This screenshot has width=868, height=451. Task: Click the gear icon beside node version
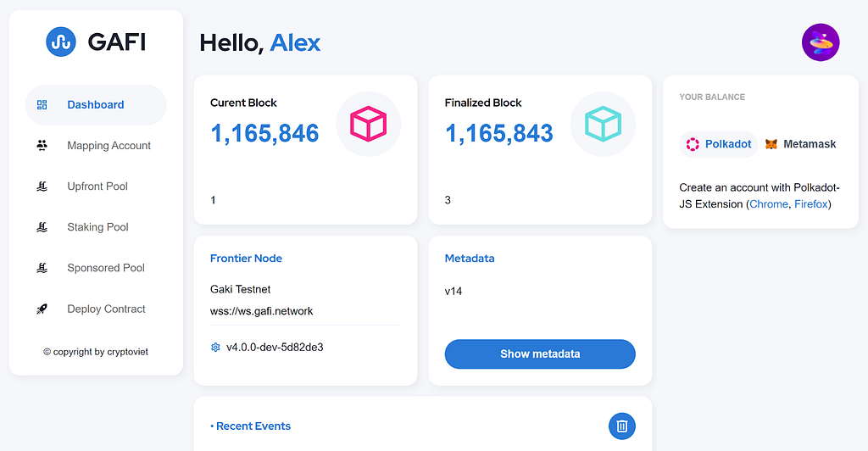click(x=215, y=347)
